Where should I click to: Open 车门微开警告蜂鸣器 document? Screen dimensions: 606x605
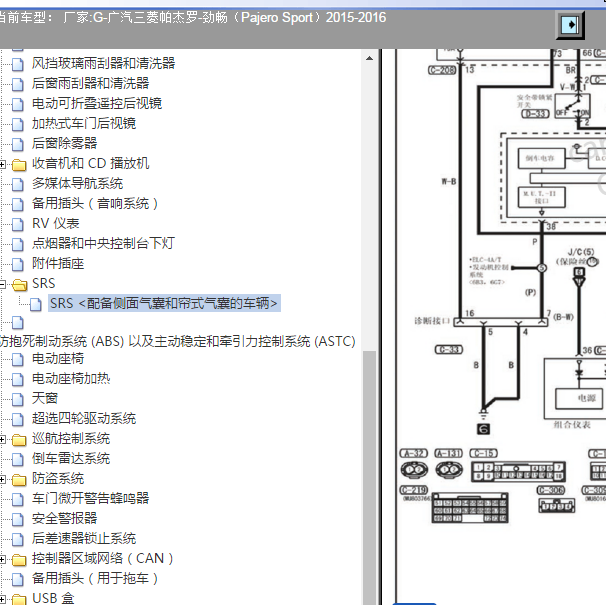coord(90,499)
